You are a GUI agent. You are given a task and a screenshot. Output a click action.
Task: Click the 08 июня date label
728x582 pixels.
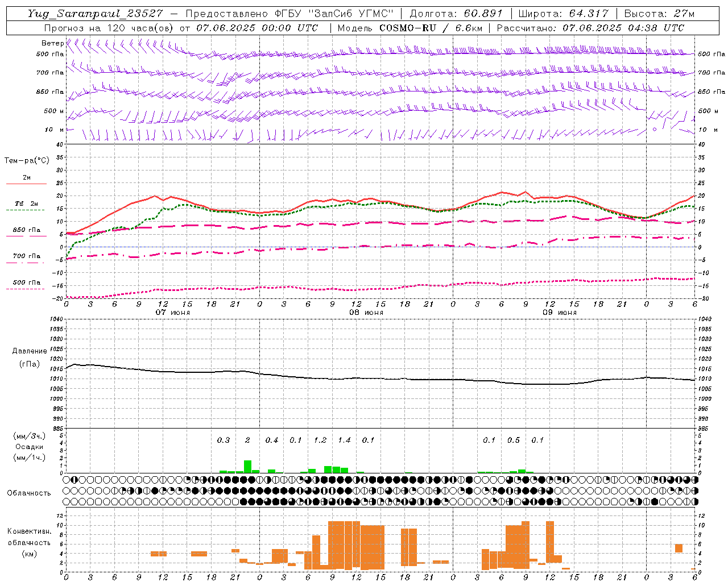tap(366, 313)
